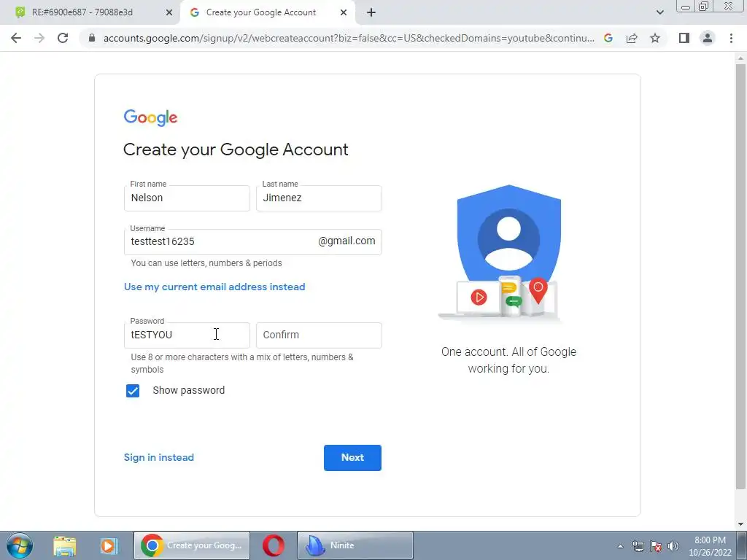Viewport: 747px width, 560px height.
Task: Click the 'One account. All of Google' text
Action: [508, 352]
